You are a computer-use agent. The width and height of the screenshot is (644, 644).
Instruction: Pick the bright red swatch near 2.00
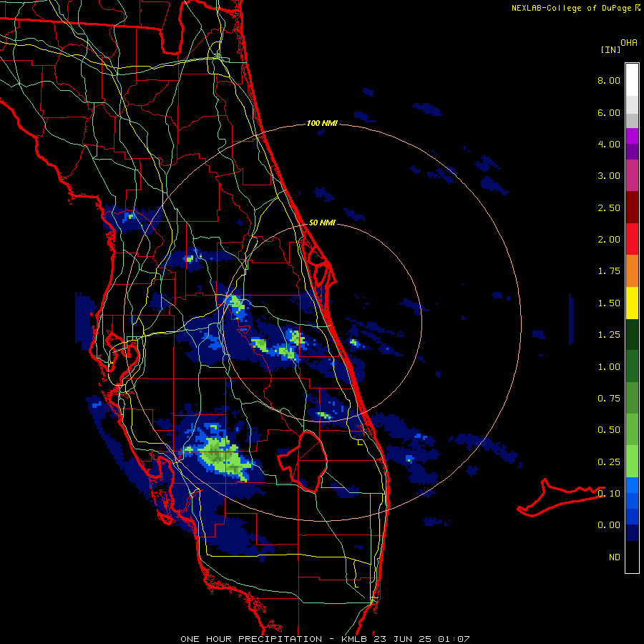tap(632, 239)
